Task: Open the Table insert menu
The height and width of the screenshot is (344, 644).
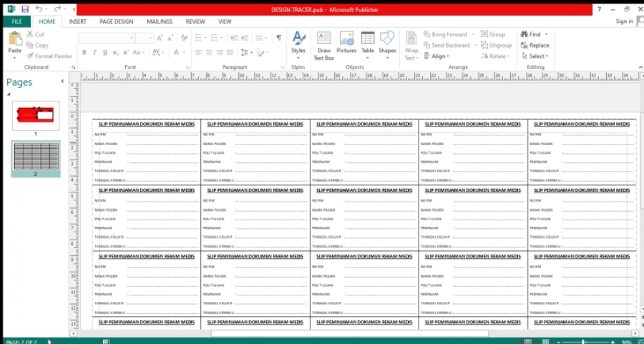Action: click(x=368, y=46)
